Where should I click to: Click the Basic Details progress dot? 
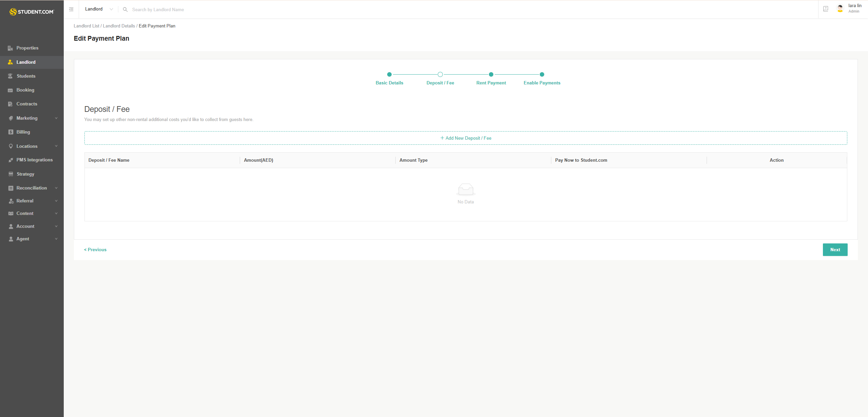[389, 74]
